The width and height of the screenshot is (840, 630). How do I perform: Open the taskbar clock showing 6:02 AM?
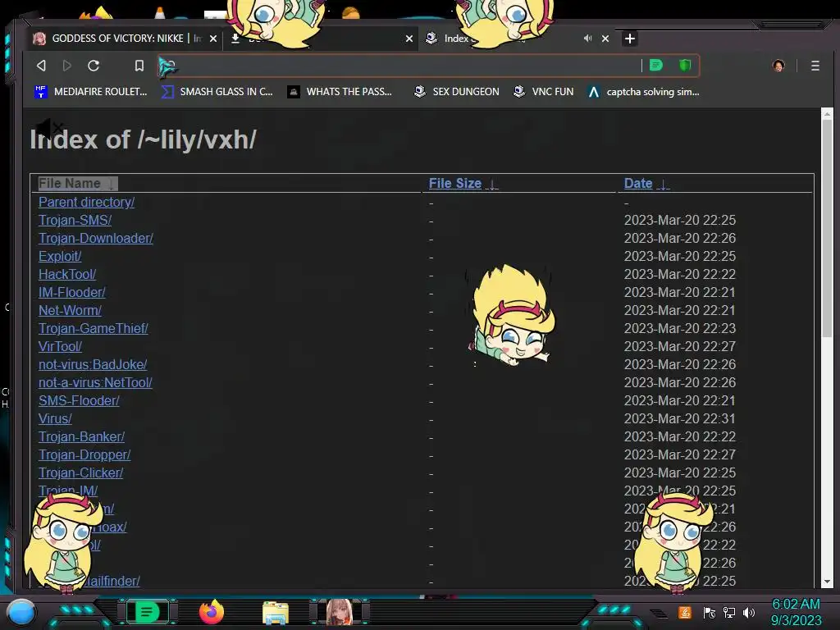point(796,612)
